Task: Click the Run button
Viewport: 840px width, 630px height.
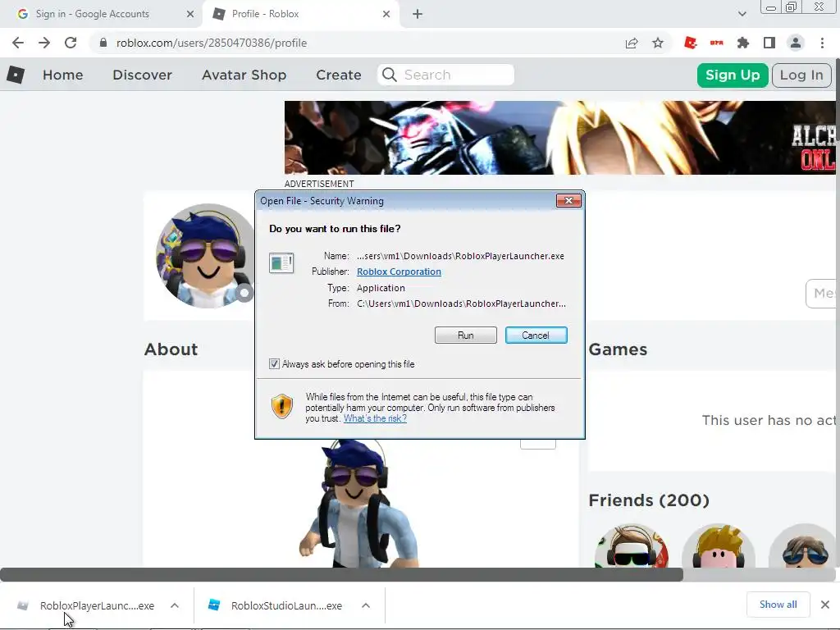Action: pos(466,336)
